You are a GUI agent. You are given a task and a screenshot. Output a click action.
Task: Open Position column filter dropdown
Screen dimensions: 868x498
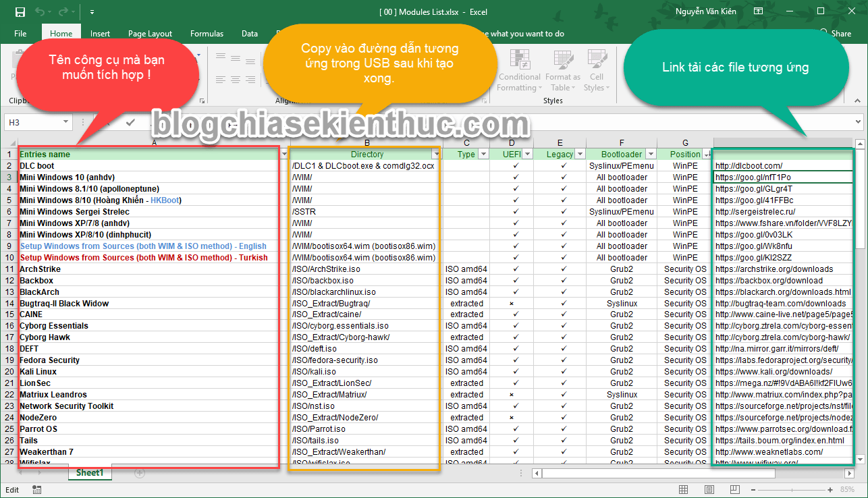click(707, 155)
